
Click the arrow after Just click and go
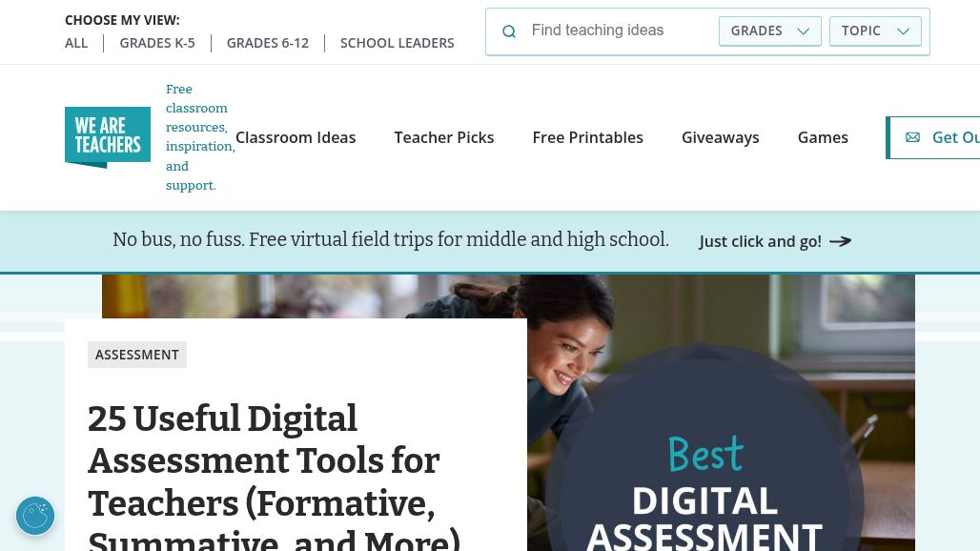(x=840, y=241)
